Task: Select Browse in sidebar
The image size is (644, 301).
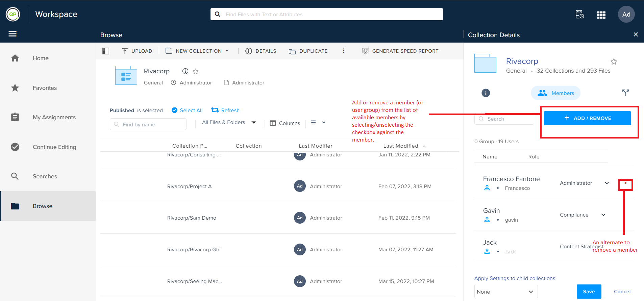Action: [48, 206]
